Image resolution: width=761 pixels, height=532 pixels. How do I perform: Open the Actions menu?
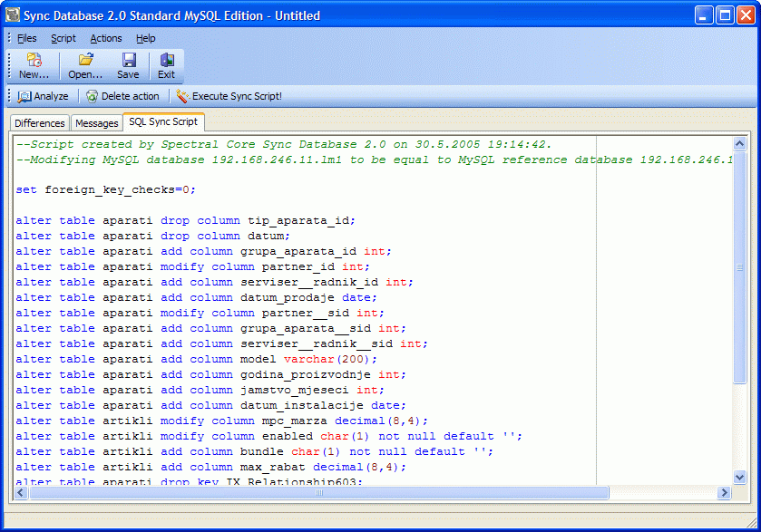coord(106,38)
